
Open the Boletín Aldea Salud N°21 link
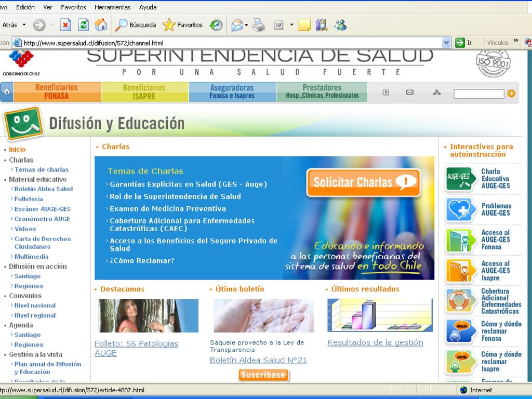coord(258,361)
